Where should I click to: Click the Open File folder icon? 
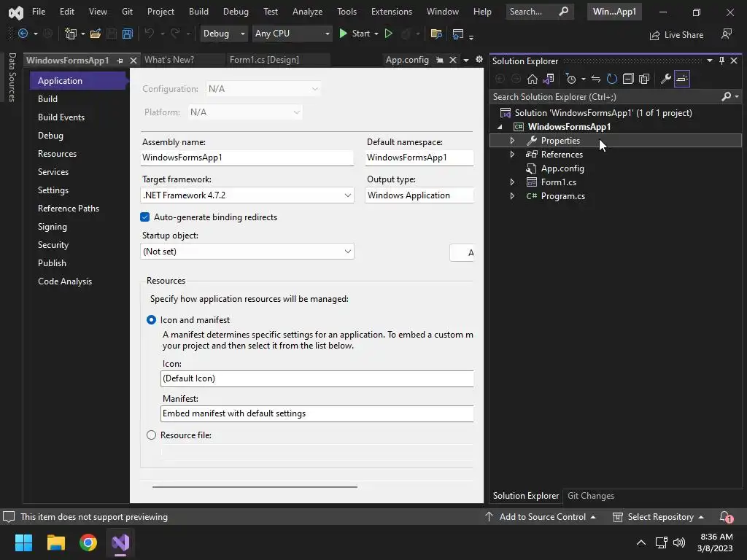[x=96, y=34]
